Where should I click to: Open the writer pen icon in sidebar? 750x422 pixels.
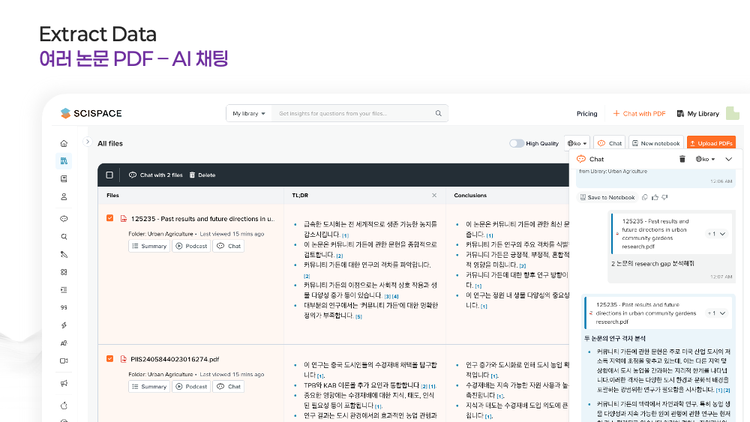coord(64,255)
